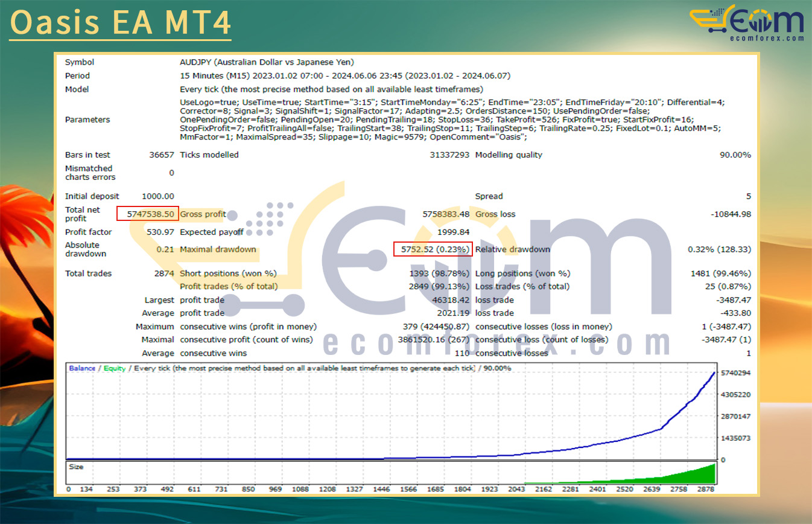Click the Largest profit trade value 46318.42
The width and height of the screenshot is (812, 524).
pyautogui.click(x=446, y=300)
